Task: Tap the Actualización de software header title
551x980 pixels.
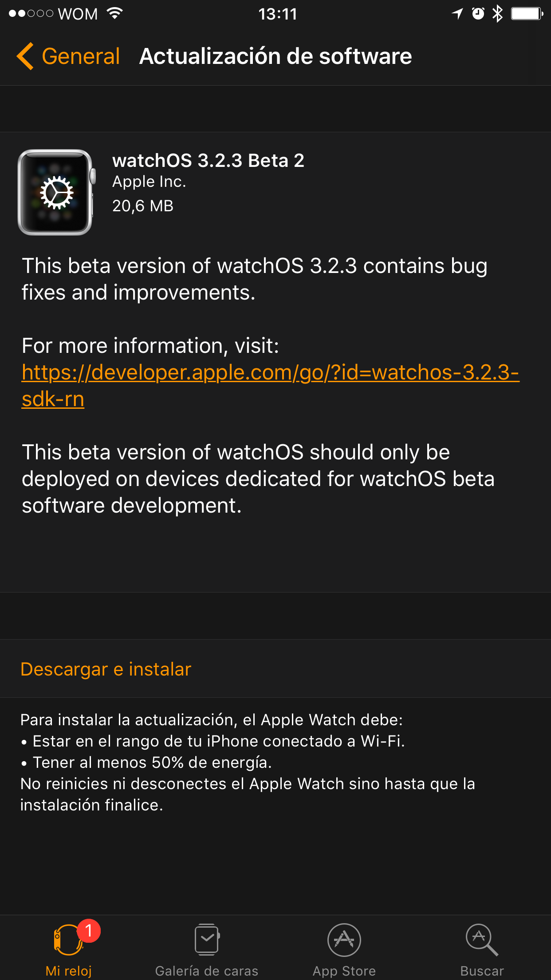Action: (275, 56)
